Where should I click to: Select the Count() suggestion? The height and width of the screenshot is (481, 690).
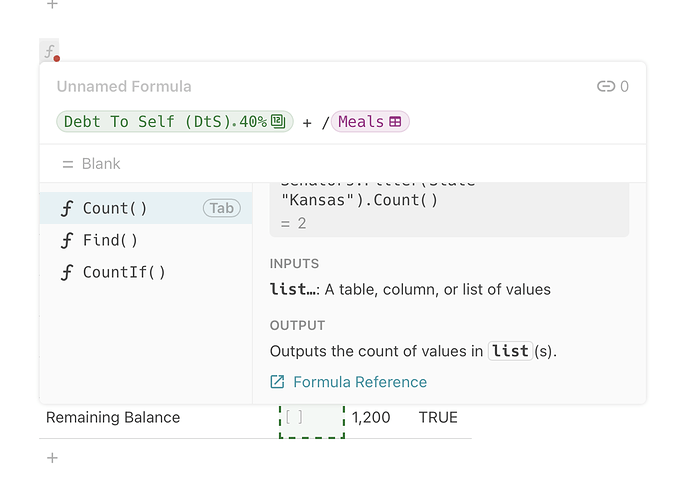pyautogui.click(x=115, y=208)
